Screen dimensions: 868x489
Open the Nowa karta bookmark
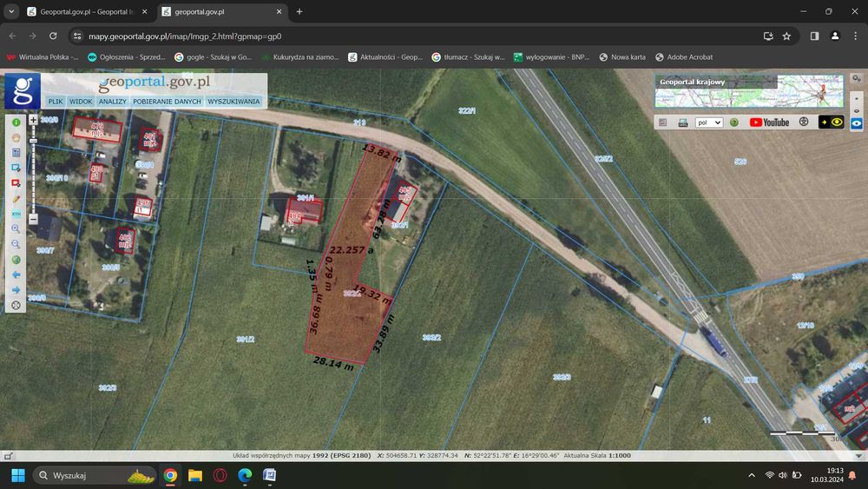[622, 57]
